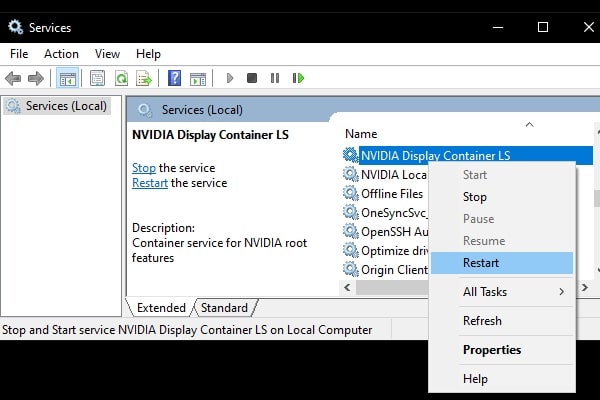Click the Pause Service toolbar icon
This screenshot has width=600, height=400.
(x=275, y=78)
